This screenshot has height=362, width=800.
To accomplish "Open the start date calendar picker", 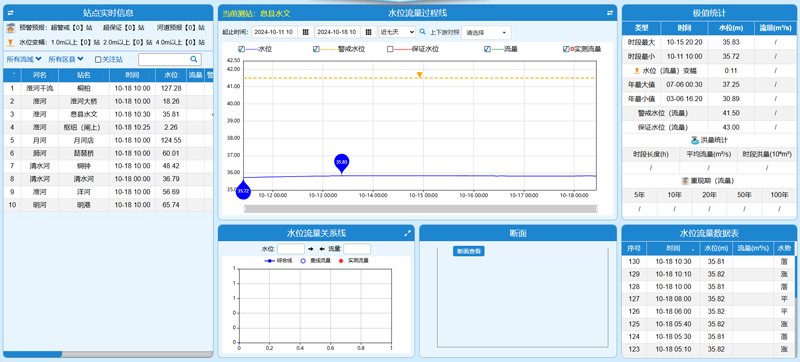I will [x=305, y=32].
